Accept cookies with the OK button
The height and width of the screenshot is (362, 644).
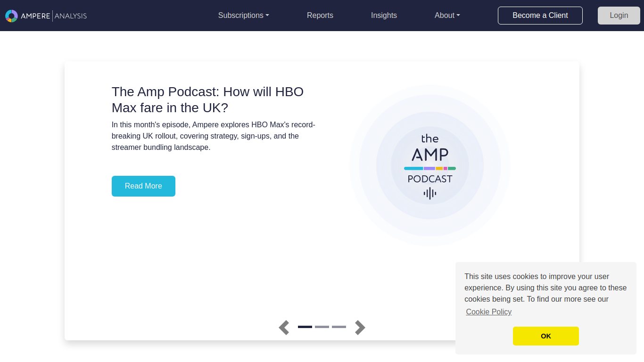tap(546, 336)
